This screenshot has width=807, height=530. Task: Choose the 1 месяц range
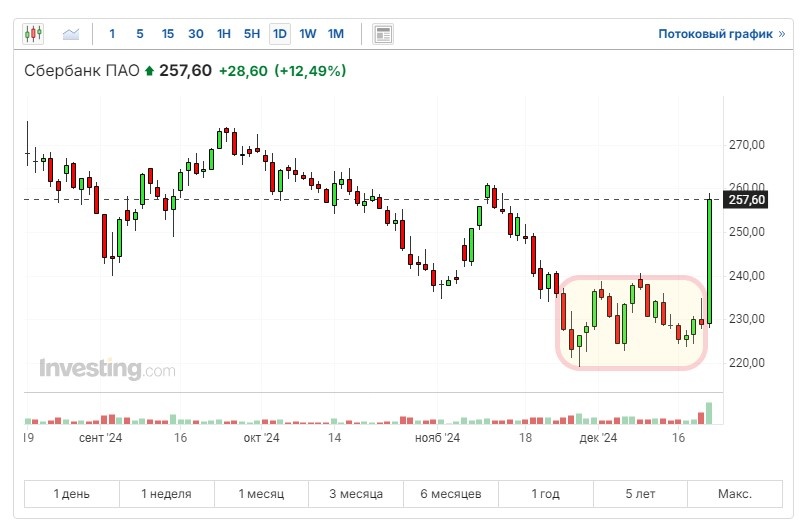coord(261,494)
